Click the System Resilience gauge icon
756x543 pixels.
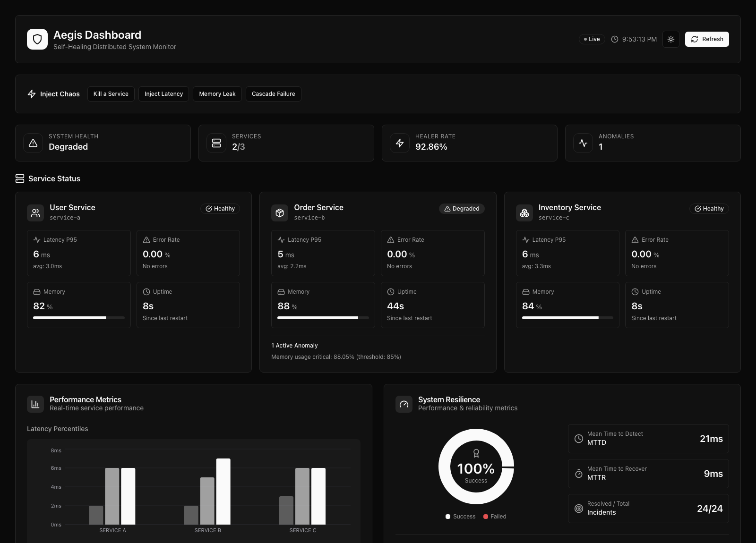click(x=404, y=404)
